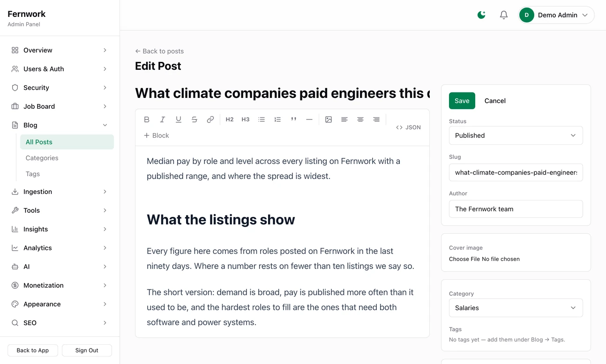This screenshot has height=364, width=606.
Task: Underline the selected text
Action: pos(179,119)
